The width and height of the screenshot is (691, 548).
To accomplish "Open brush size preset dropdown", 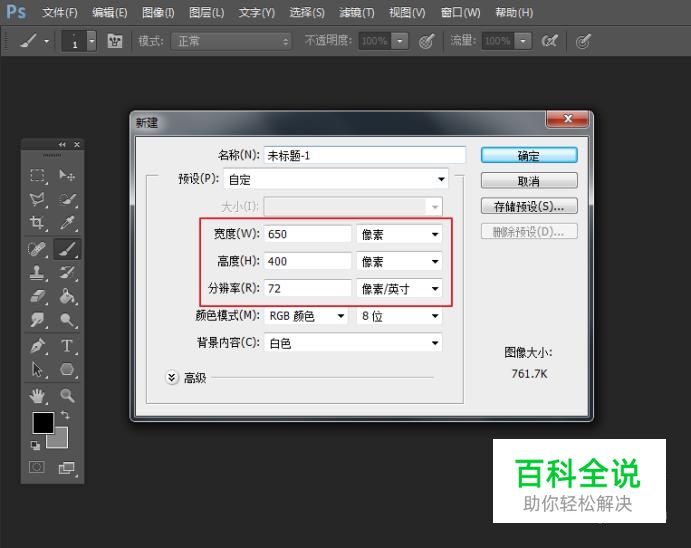I will 91,42.
